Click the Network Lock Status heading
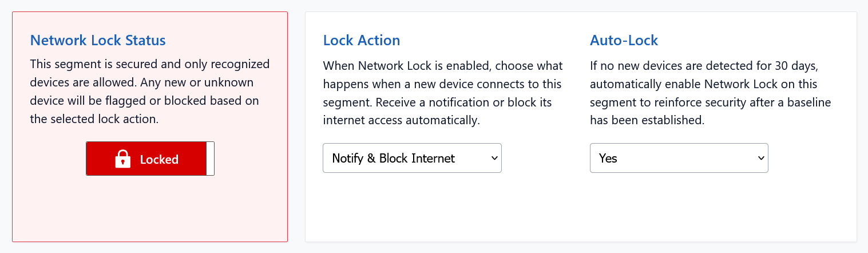 tap(98, 41)
